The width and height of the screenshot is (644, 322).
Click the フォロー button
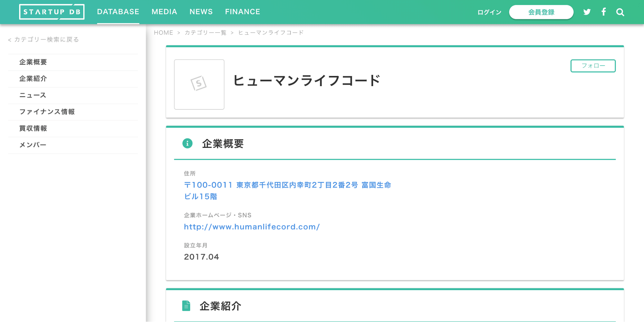tap(593, 66)
